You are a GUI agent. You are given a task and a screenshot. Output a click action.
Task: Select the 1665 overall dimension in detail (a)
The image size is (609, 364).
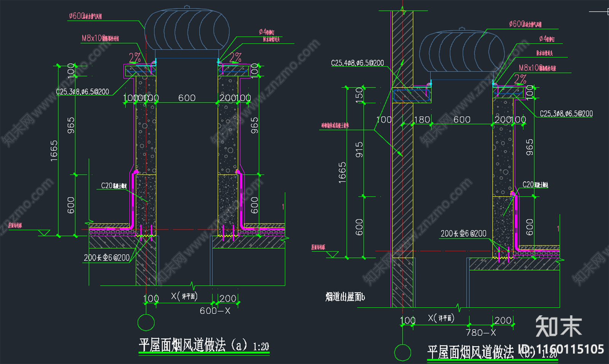tap(54, 151)
